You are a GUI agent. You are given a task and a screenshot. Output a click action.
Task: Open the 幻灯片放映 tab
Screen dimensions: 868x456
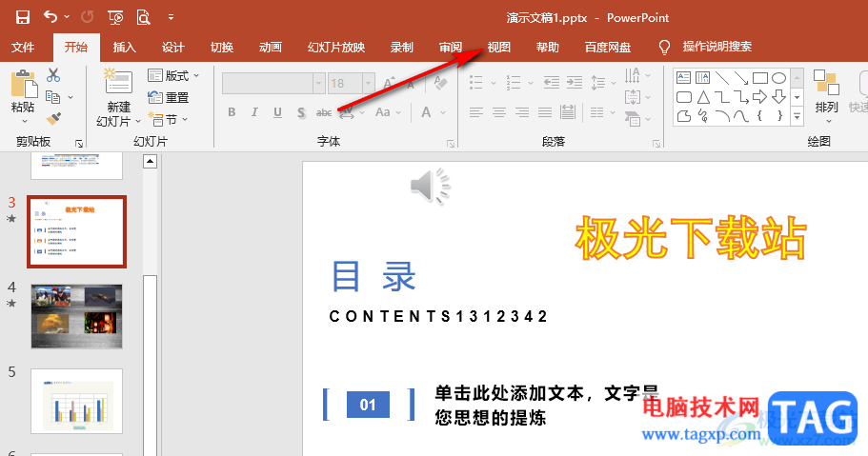tap(336, 48)
